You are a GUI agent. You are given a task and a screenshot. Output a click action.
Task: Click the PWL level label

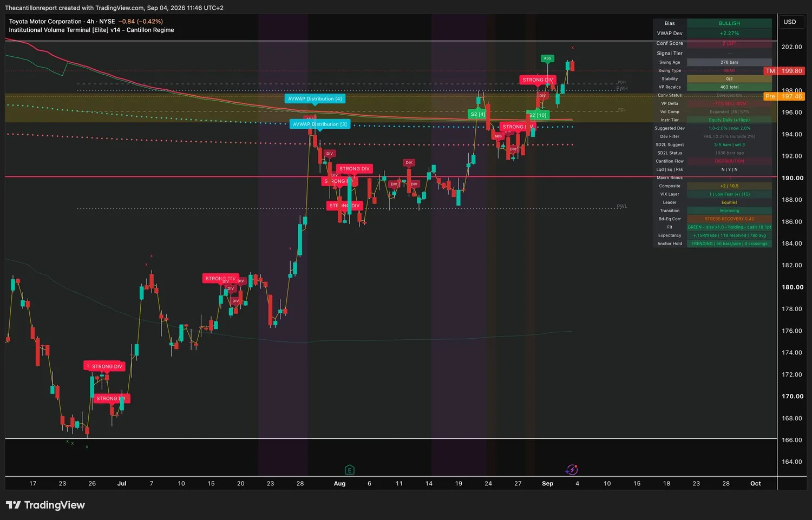click(622, 206)
